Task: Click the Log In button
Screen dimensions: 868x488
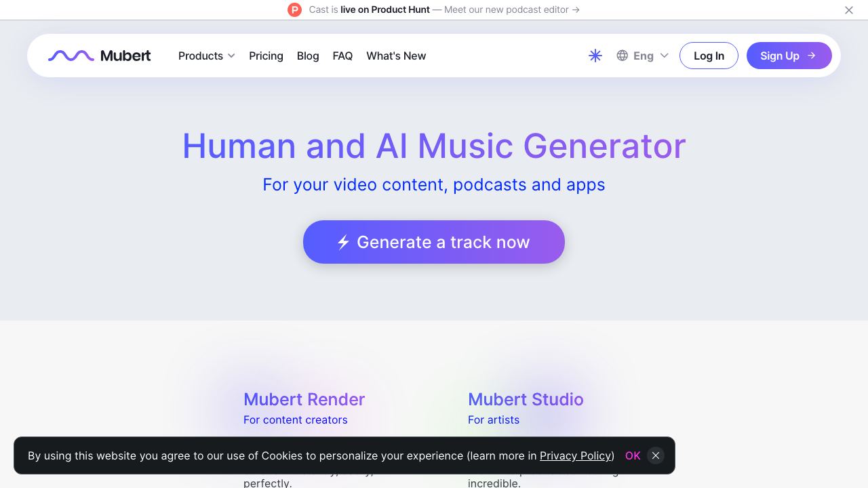Action: coord(709,56)
